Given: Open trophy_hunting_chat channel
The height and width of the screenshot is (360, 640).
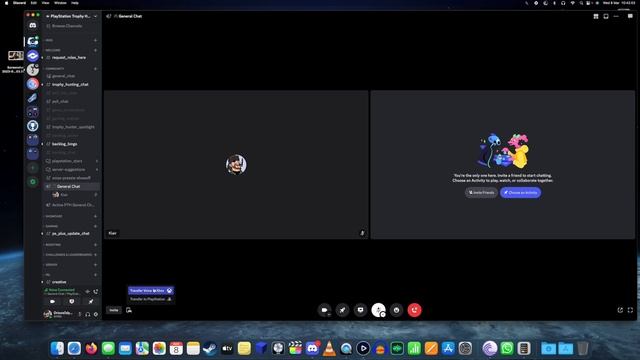Looking at the screenshot, I should click(70, 84).
